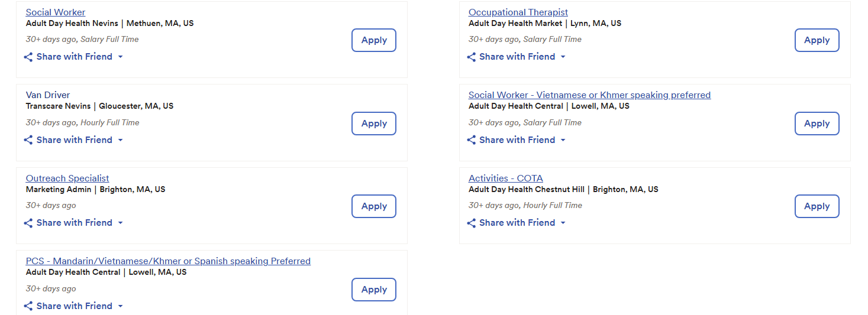868x315 pixels.
Task: Click share icon on Outreach Specialist job
Action: [28, 223]
